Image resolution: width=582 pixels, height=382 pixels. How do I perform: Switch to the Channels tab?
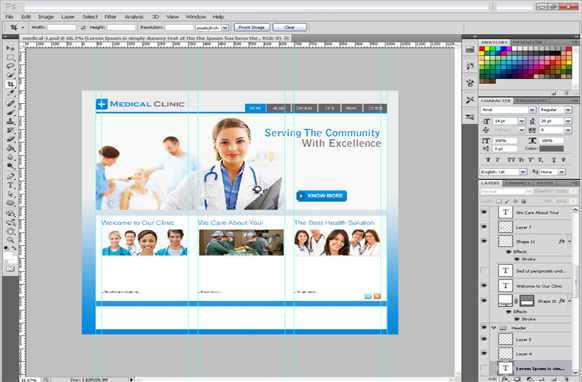pyautogui.click(x=518, y=183)
